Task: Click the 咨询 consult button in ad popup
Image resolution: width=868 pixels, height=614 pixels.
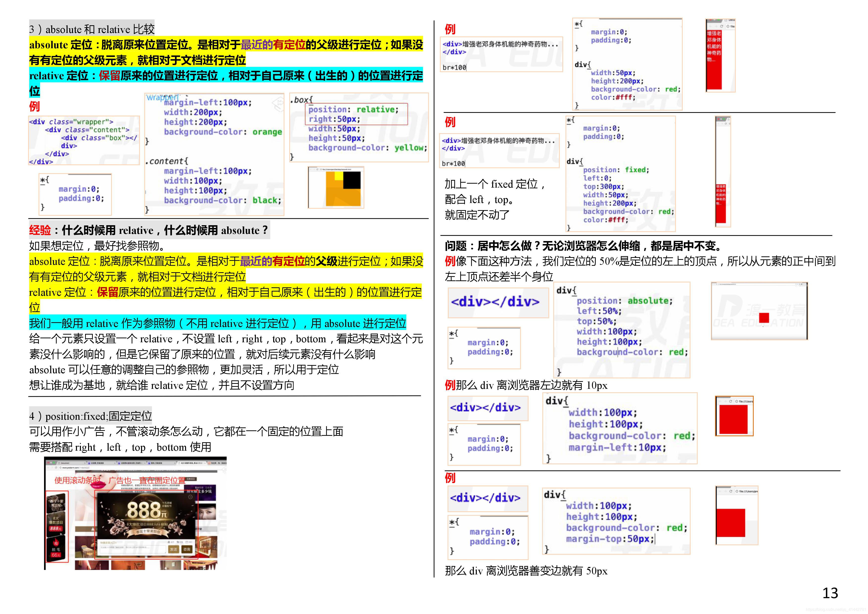Action: pyautogui.click(x=187, y=549)
